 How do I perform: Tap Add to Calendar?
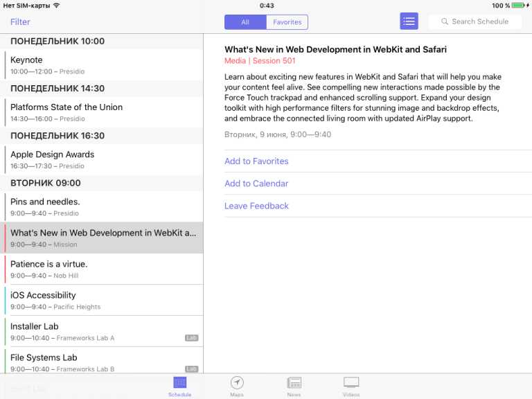256,184
